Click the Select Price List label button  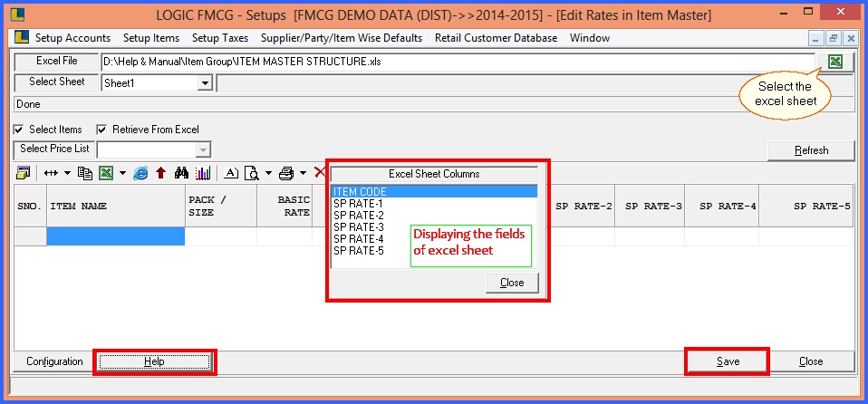click(54, 149)
